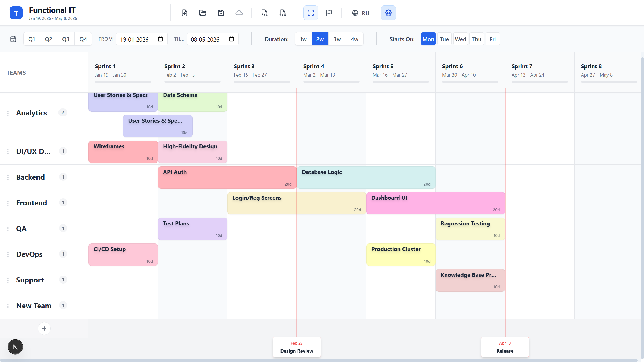The height and width of the screenshot is (362, 644).
Task: Open settings gear icon
Action: click(388, 13)
